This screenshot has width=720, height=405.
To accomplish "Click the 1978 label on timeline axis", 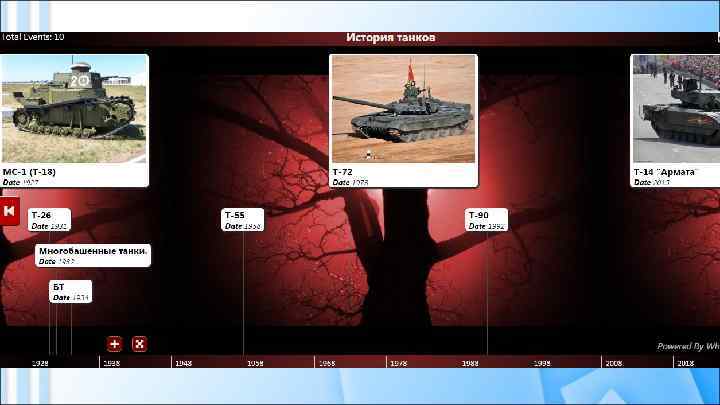I will pos(398,363).
